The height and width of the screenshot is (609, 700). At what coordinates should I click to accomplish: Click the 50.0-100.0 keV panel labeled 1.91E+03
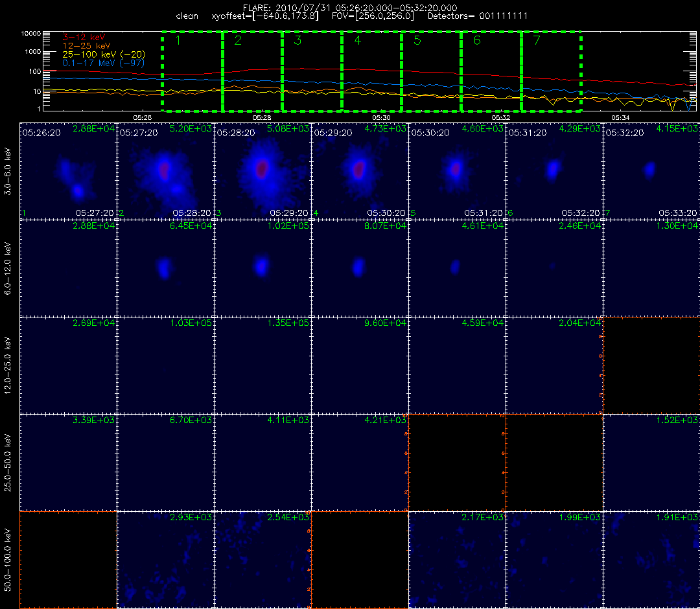pyautogui.click(x=652, y=560)
